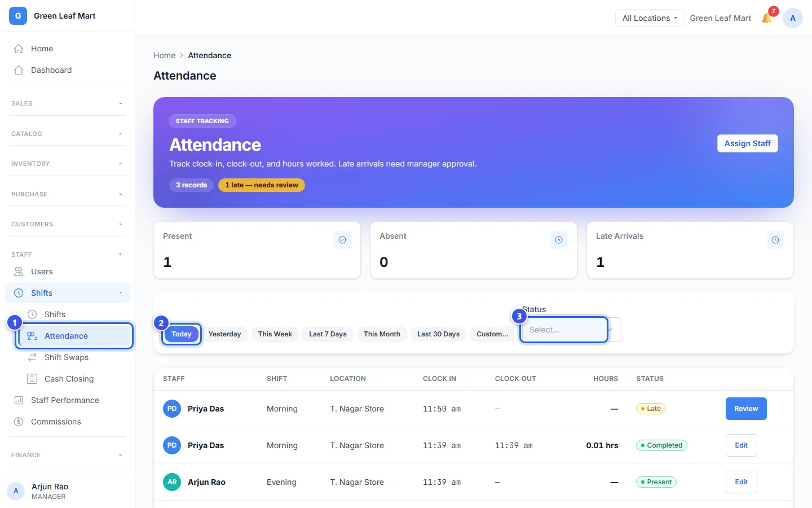Click the Late Arrivals clock icon

pos(775,240)
